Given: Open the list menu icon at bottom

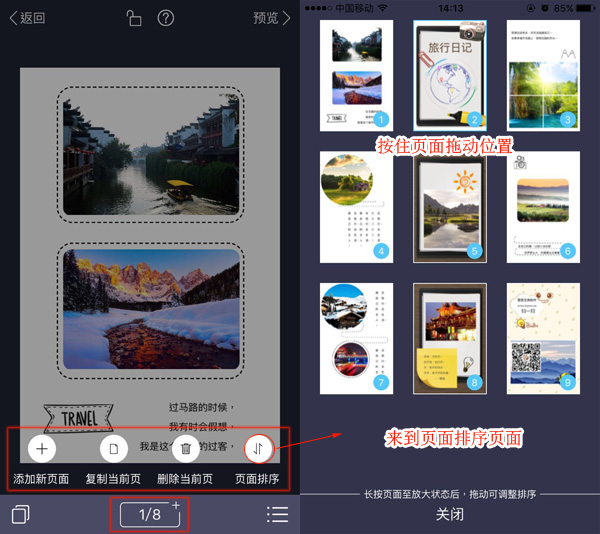Looking at the screenshot, I should pyautogui.click(x=277, y=514).
